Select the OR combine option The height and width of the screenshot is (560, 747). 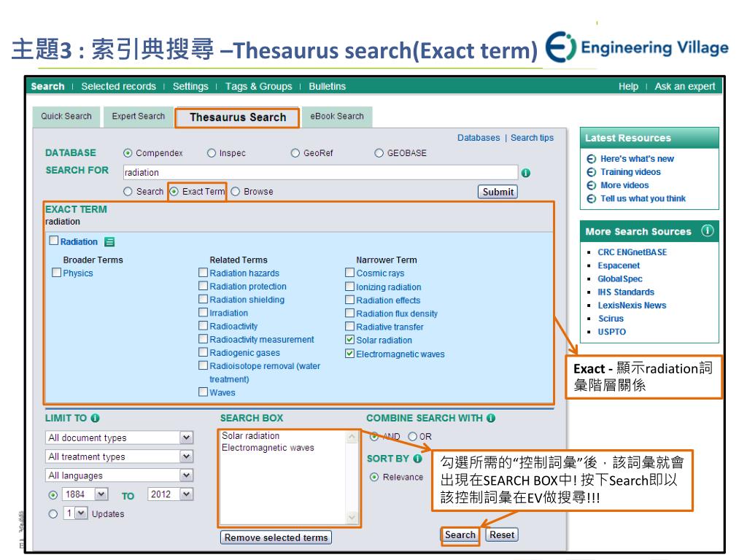pos(413,436)
